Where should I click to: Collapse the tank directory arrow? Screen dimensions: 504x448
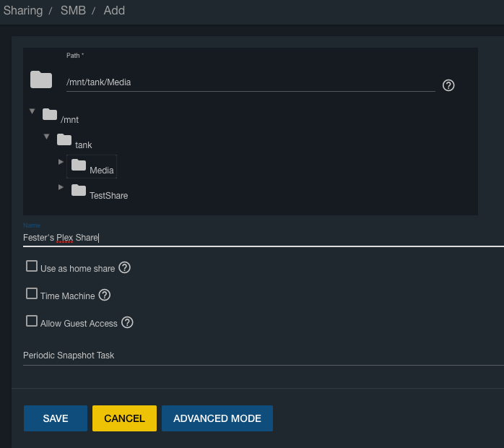[46, 137]
